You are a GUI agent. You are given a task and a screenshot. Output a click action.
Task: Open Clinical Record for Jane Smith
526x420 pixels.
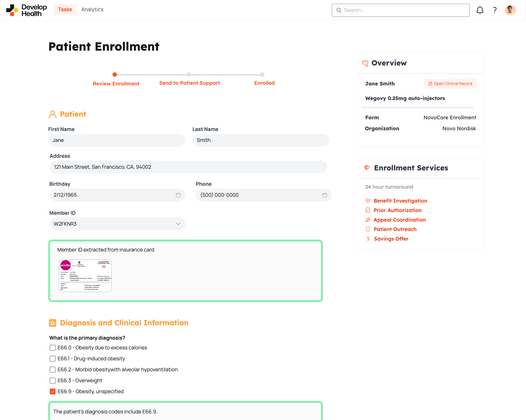pos(450,84)
